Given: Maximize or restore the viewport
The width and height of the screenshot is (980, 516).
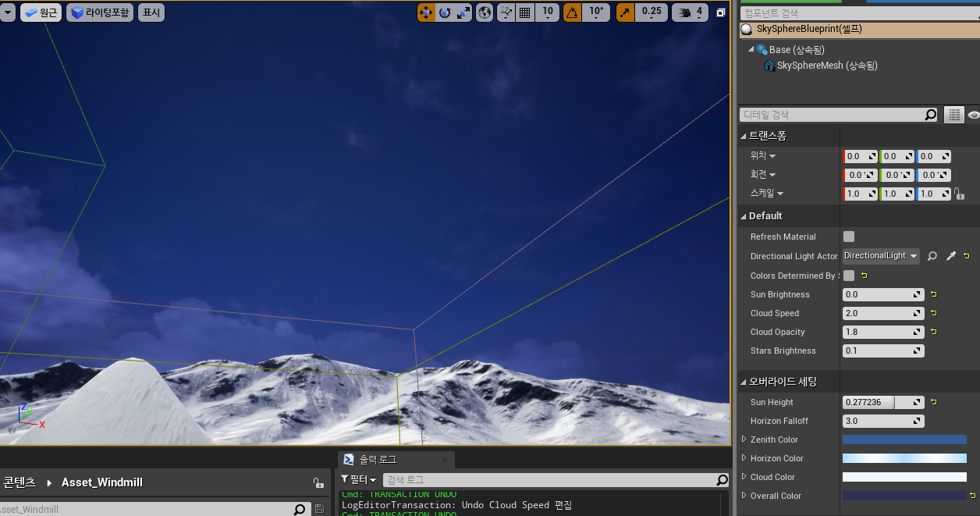Looking at the screenshot, I should pyautogui.click(x=721, y=12).
